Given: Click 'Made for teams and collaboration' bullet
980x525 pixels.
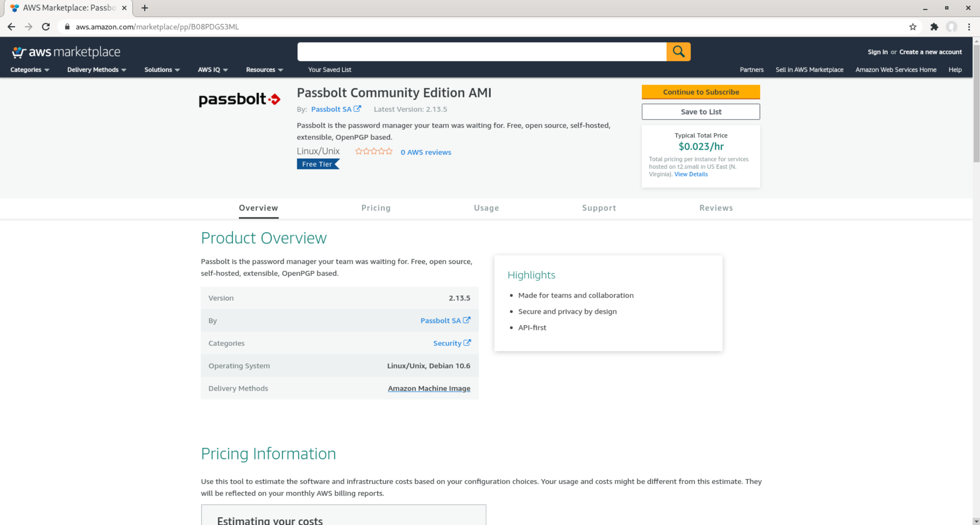Looking at the screenshot, I should tap(576, 295).
